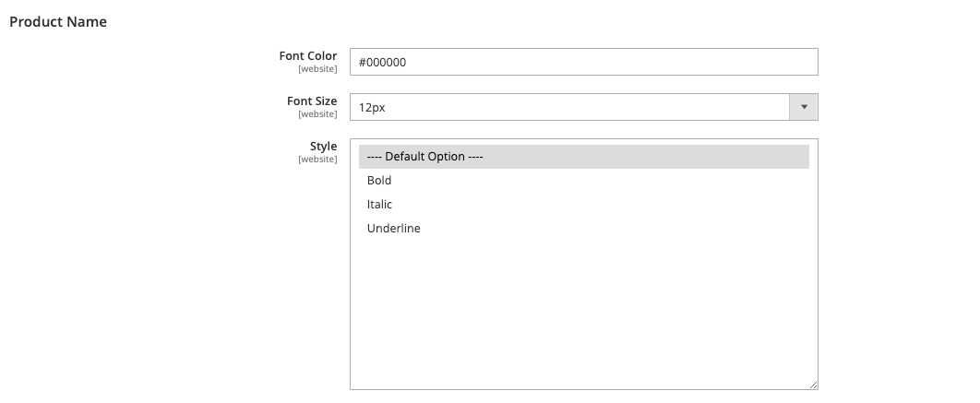This screenshot has height=403, width=980.
Task: Pick Italic from the Style list
Action: 379,205
